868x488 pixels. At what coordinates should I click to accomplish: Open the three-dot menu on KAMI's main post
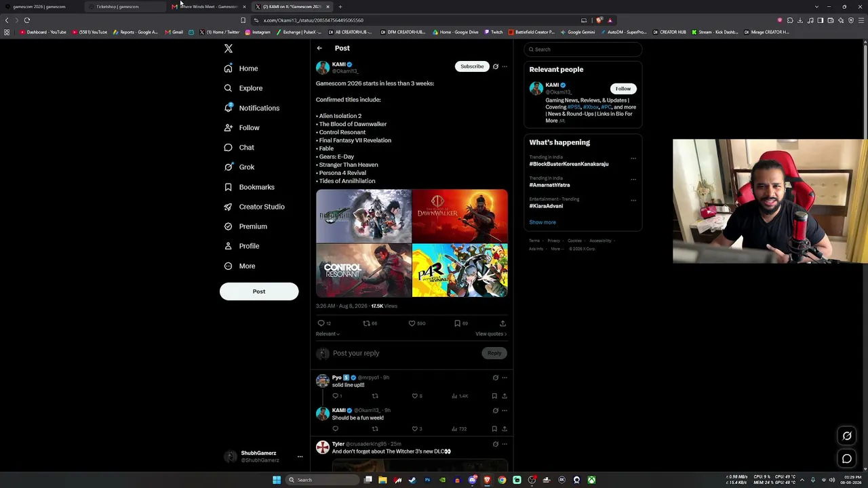505,66
